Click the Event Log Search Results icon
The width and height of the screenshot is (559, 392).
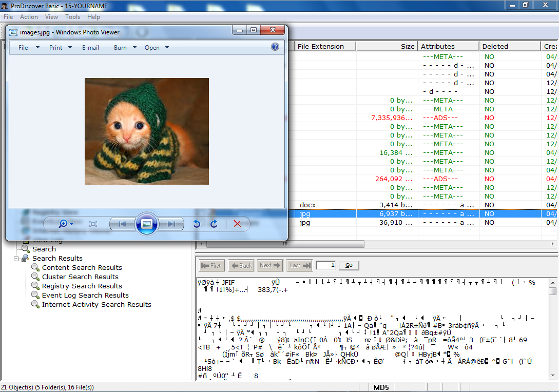point(35,295)
